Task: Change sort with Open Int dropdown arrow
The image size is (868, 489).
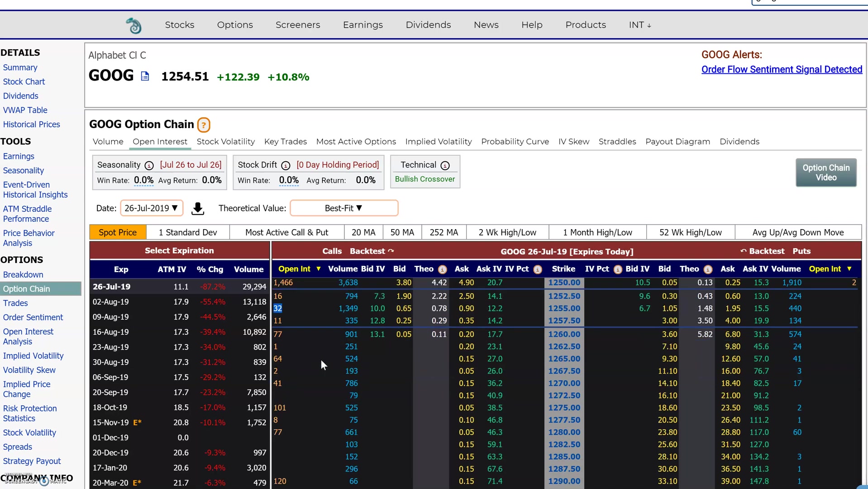Action: [x=319, y=269]
